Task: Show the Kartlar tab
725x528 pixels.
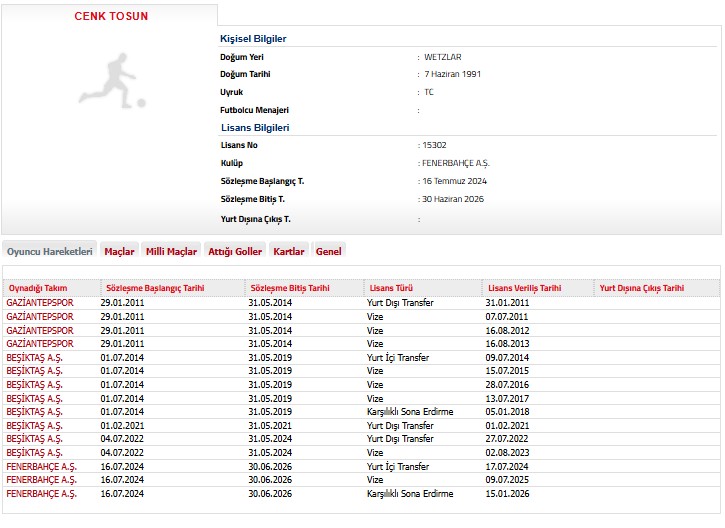Action: pyautogui.click(x=289, y=251)
